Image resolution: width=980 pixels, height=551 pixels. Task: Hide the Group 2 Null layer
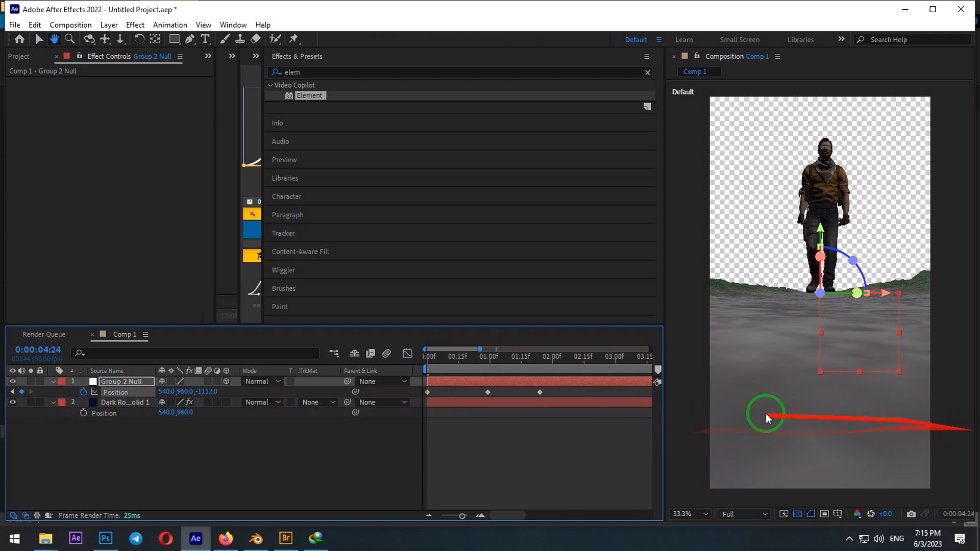[x=12, y=381]
